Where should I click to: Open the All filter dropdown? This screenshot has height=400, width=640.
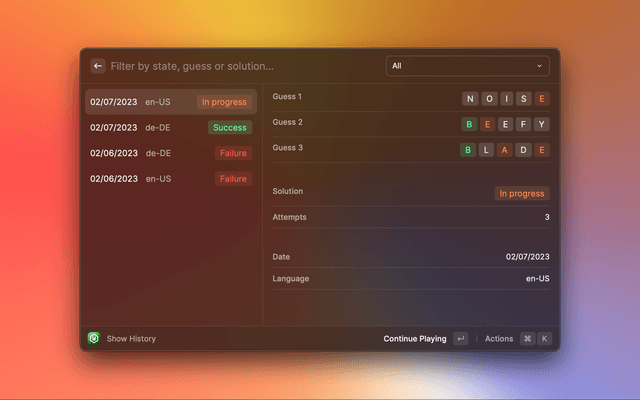click(467, 66)
